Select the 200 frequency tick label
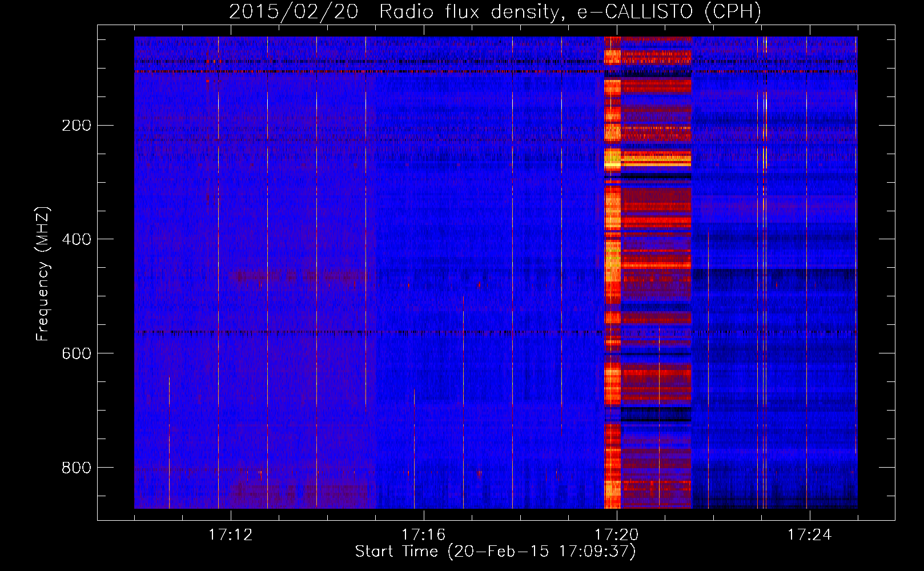The width and height of the screenshot is (924, 571). click(x=77, y=125)
